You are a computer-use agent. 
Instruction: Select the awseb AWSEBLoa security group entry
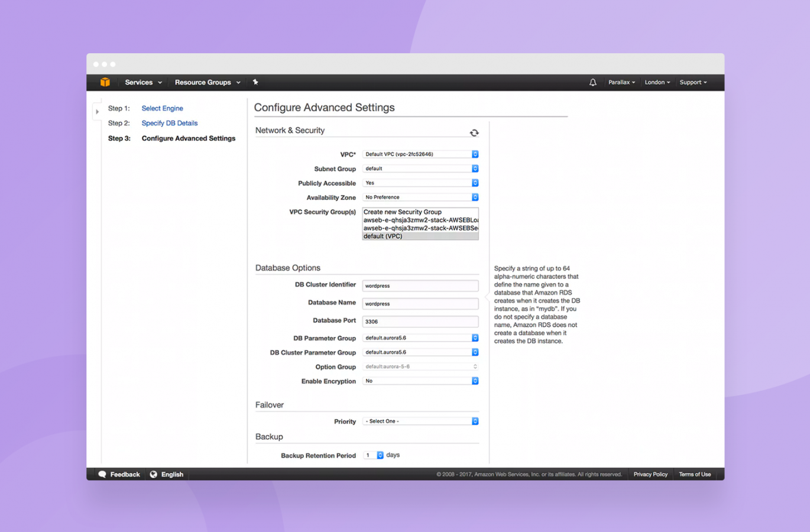coord(420,220)
